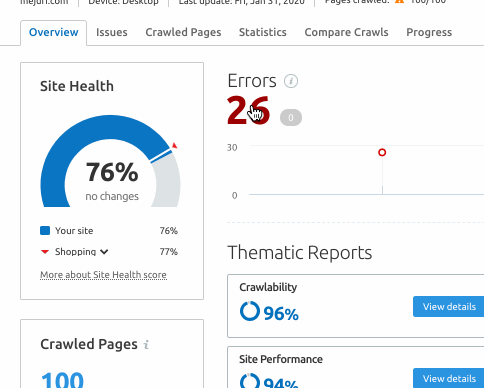484x388 pixels.
Task: Click the gray errors change badge
Action: tap(291, 118)
